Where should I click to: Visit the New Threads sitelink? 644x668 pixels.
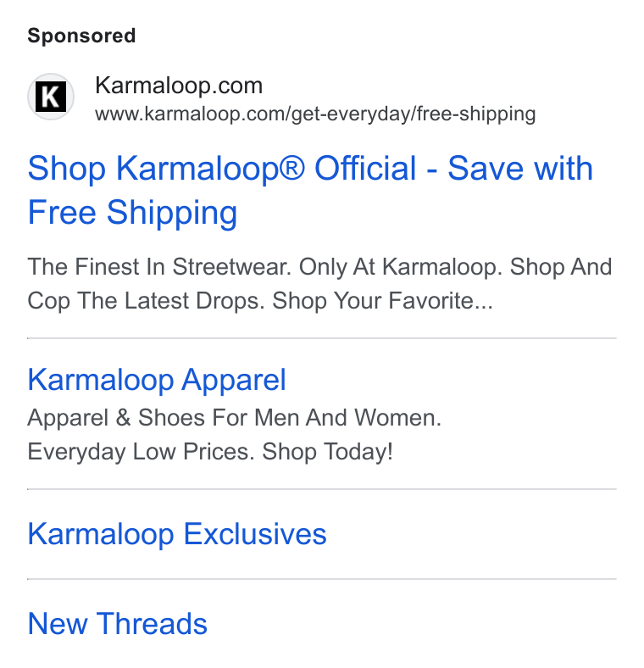(118, 624)
